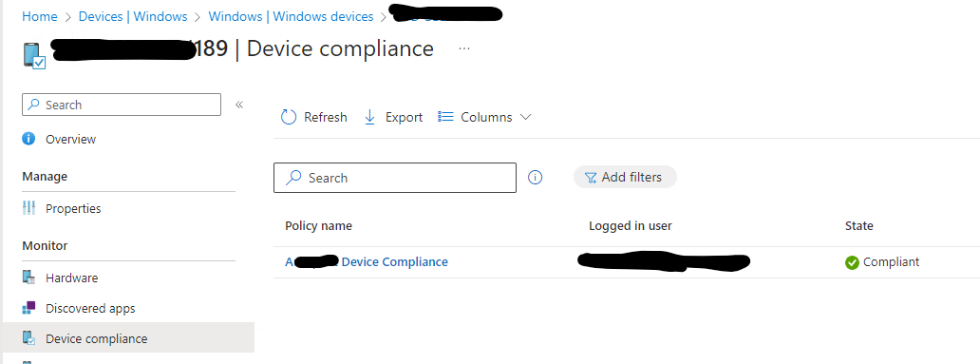Open Discovered apps page
Viewport: 980px width, 364px height.
[90, 308]
